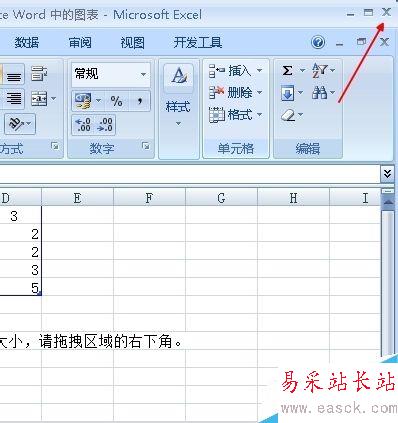Switch to the 开发工具 ribbon tab
This screenshot has height=423, width=398.
[x=198, y=43]
